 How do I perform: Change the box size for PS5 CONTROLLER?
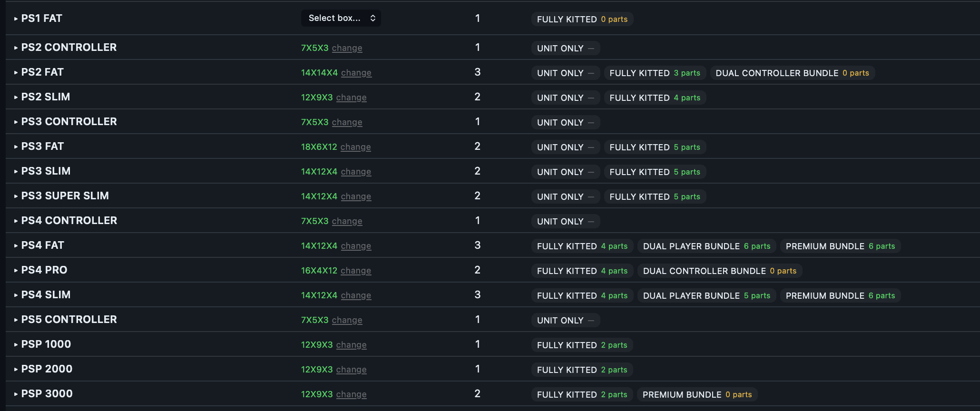pos(347,320)
